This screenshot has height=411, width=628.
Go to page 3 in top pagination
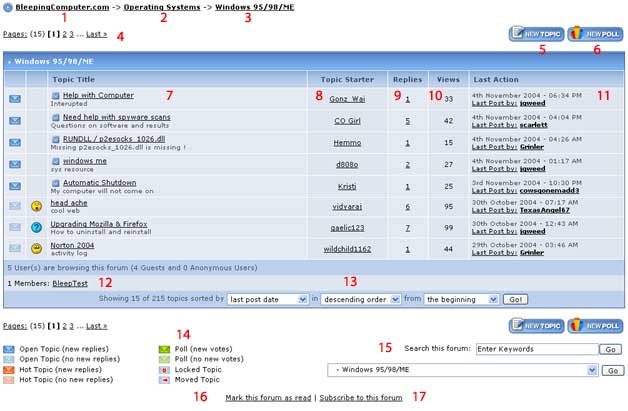click(x=72, y=34)
